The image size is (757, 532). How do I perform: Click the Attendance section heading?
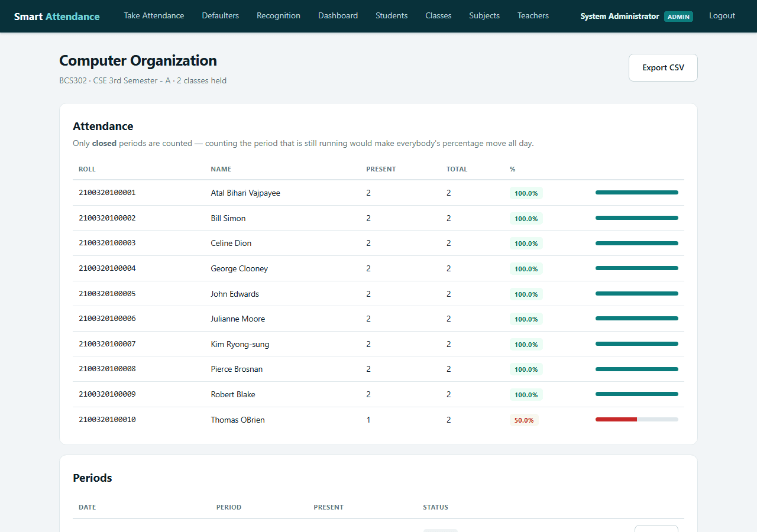pos(103,126)
